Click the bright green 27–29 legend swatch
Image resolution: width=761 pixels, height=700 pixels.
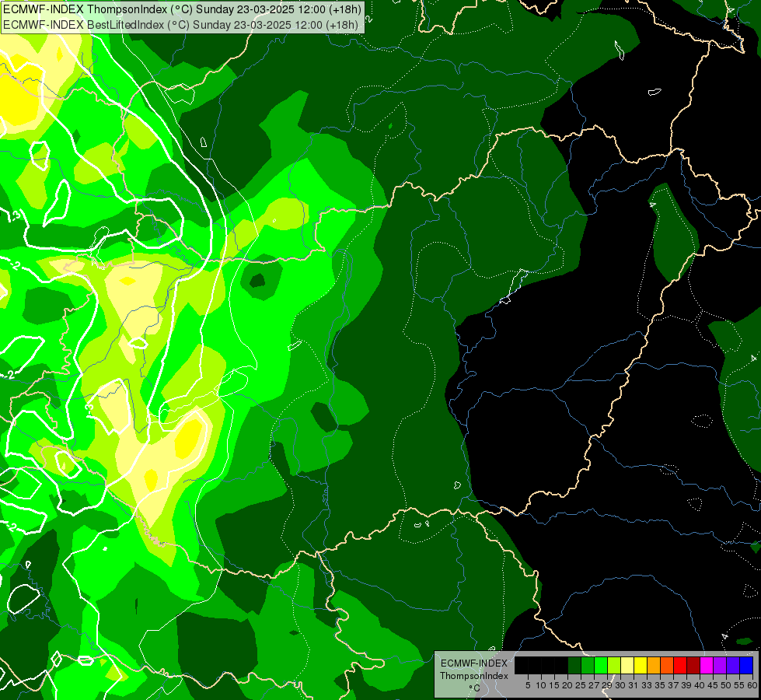tap(601, 665)
